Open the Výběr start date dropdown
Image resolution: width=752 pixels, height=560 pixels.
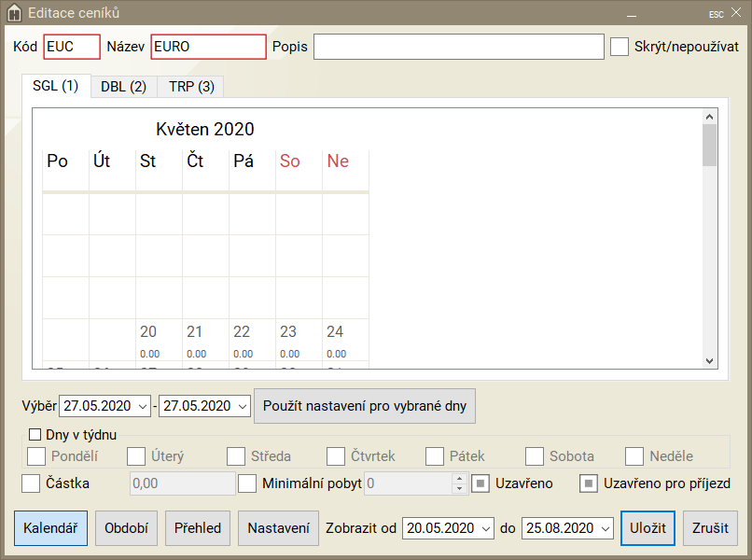tap(142, 406)
